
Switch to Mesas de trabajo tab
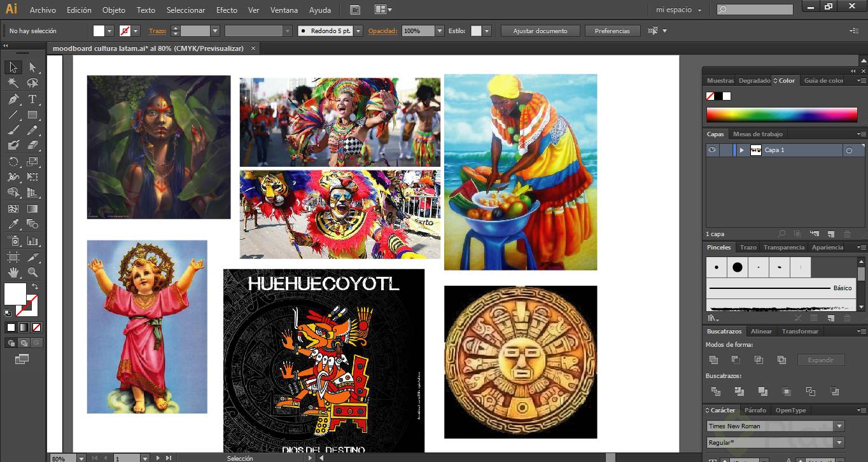tap(757, 134)
